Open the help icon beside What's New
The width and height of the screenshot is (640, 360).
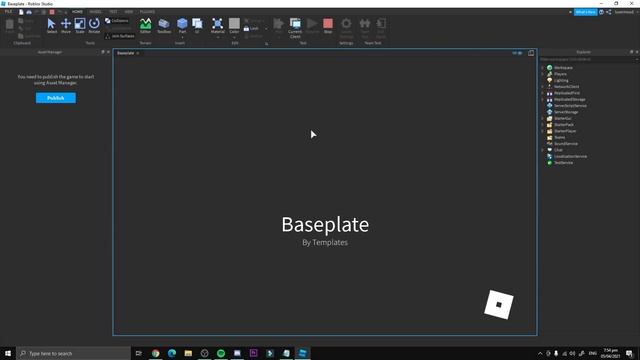(601, 12)
